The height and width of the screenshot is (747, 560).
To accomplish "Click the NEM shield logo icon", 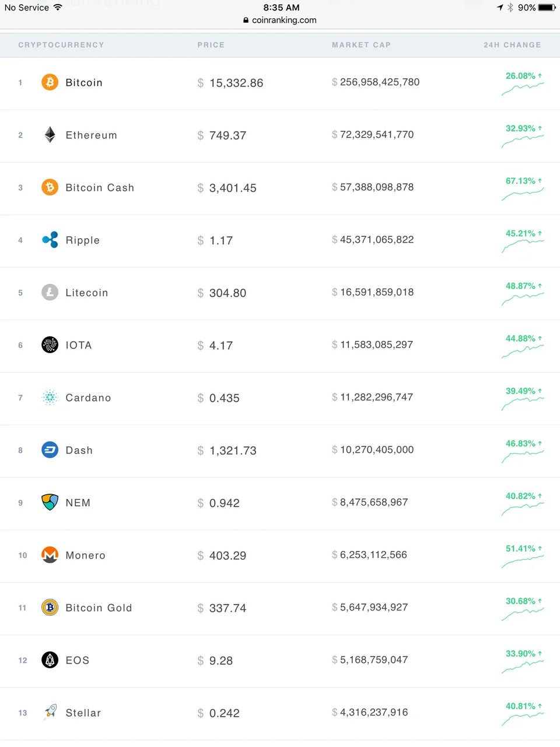I will pos(50,502).
